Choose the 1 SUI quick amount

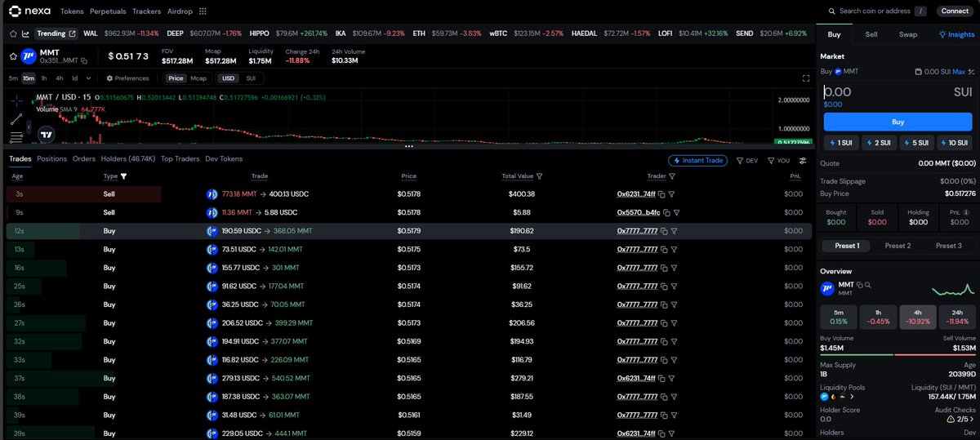(x=841, y=143)
